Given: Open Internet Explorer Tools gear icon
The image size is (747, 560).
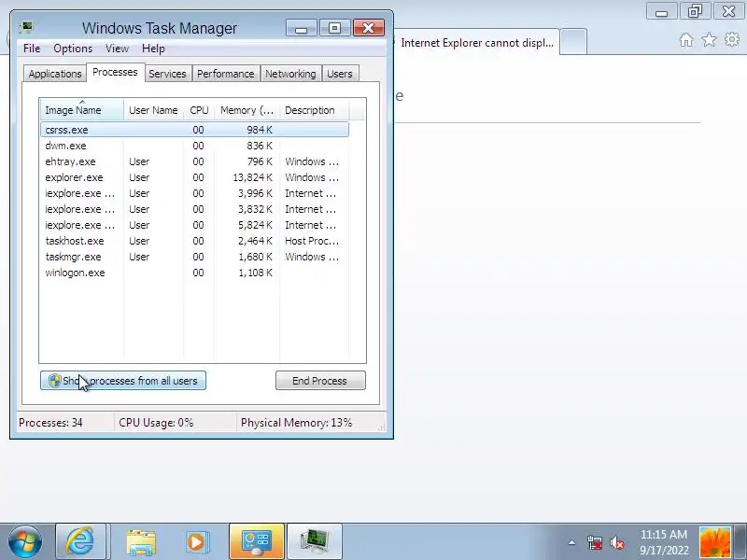Looking at the screenshot, I should click(x=732, y=39).
